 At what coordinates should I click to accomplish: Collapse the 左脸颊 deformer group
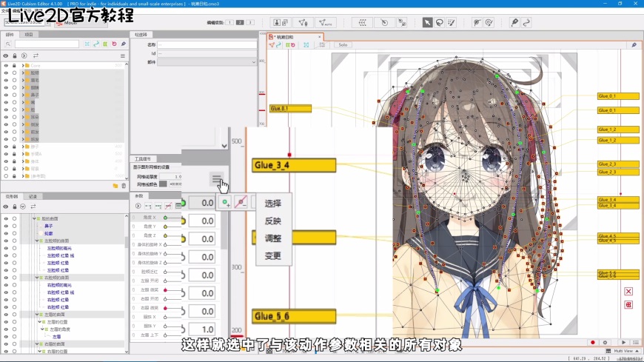37,241
